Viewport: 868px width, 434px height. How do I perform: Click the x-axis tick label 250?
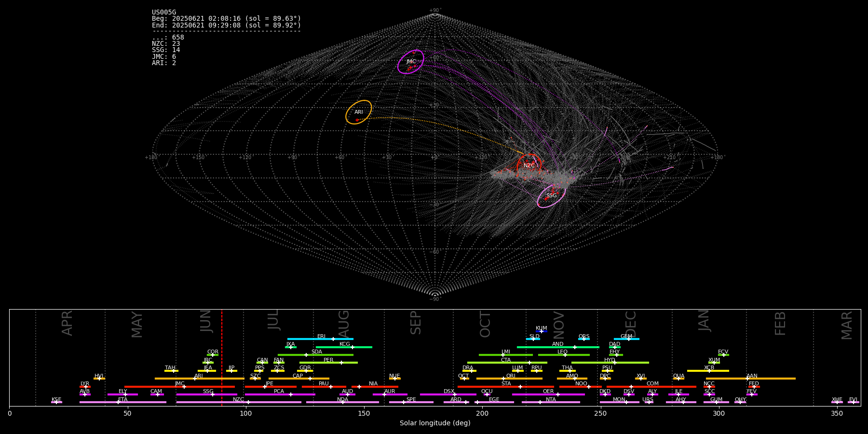point(600,413)
